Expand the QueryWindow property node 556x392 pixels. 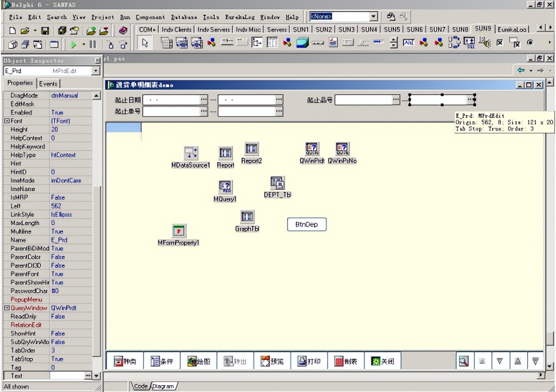coord(7,308)
